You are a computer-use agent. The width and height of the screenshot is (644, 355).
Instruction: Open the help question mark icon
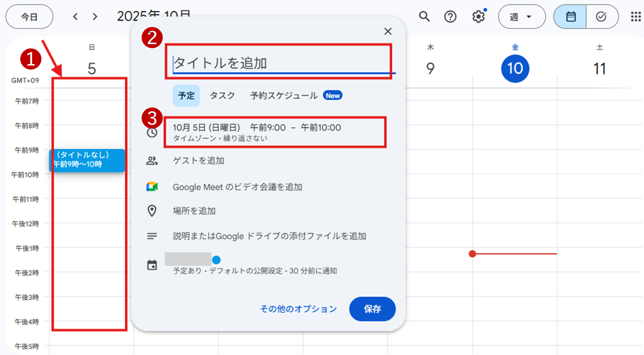[x=450, y=16]
